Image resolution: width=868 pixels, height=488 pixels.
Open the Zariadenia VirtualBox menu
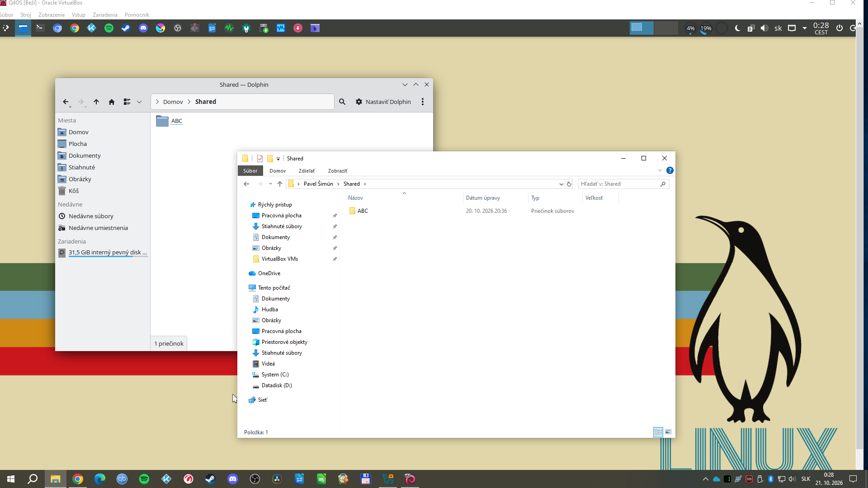105,15
